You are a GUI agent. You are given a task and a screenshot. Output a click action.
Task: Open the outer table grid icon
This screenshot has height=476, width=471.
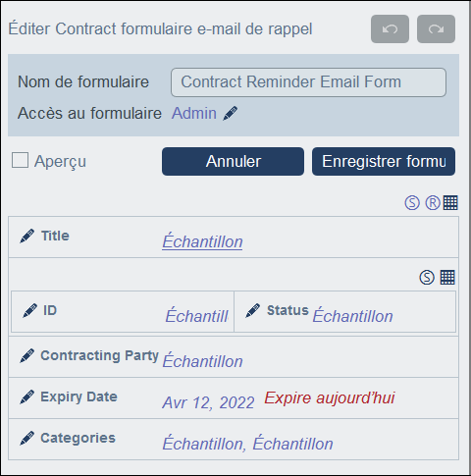pos(450,203)
